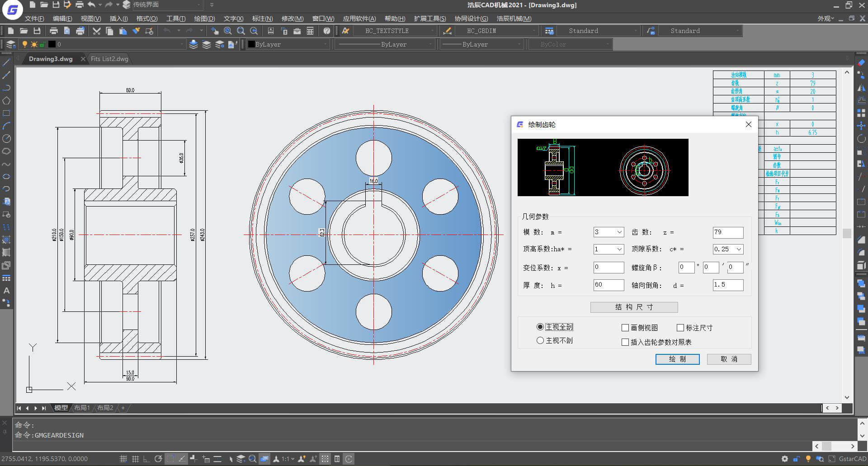Switch to the 布局1 layout tab

point(82,408)
